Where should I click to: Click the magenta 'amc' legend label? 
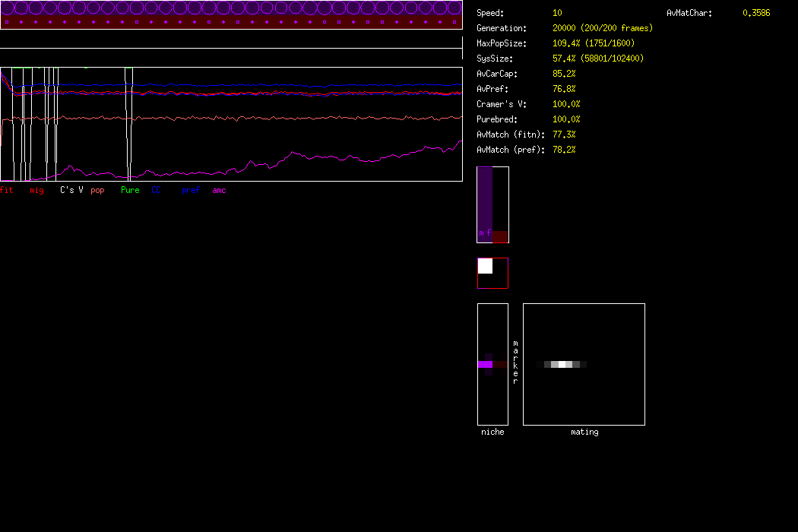point(219,190)
